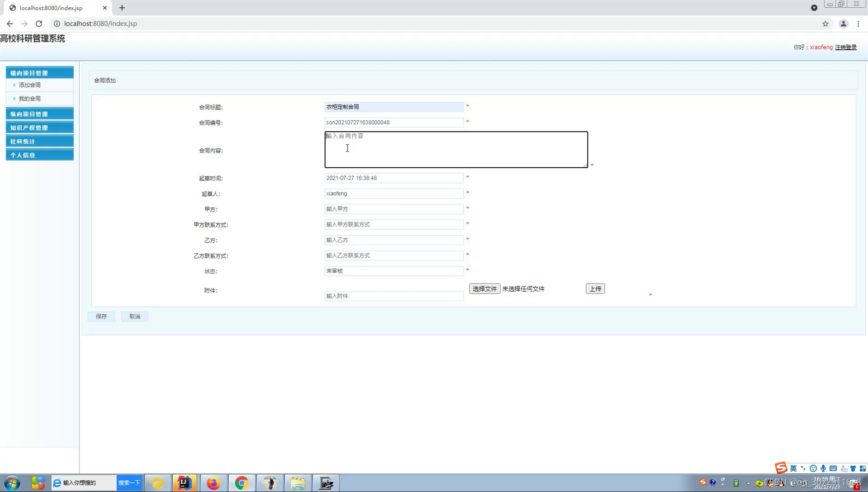Expand the 个人信息 menu section
Screen dimensions: 868x492
click(x=40, y=155)
